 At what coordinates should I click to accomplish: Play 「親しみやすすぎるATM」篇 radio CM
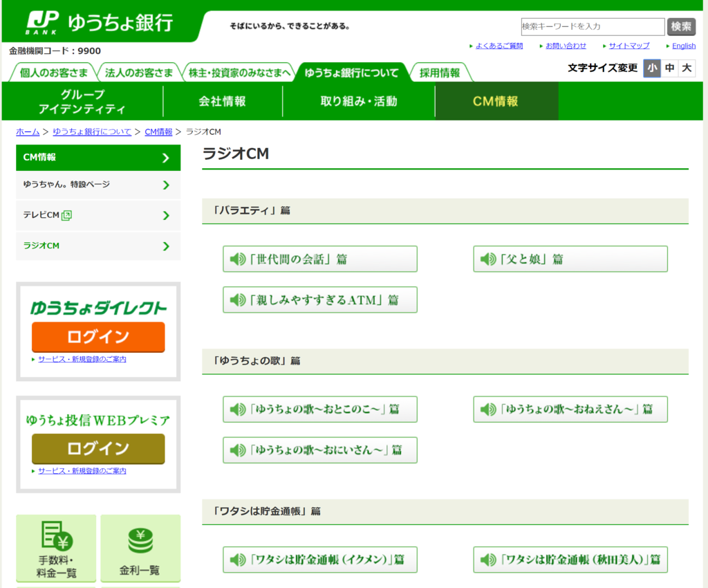click(x=319, y=300)
